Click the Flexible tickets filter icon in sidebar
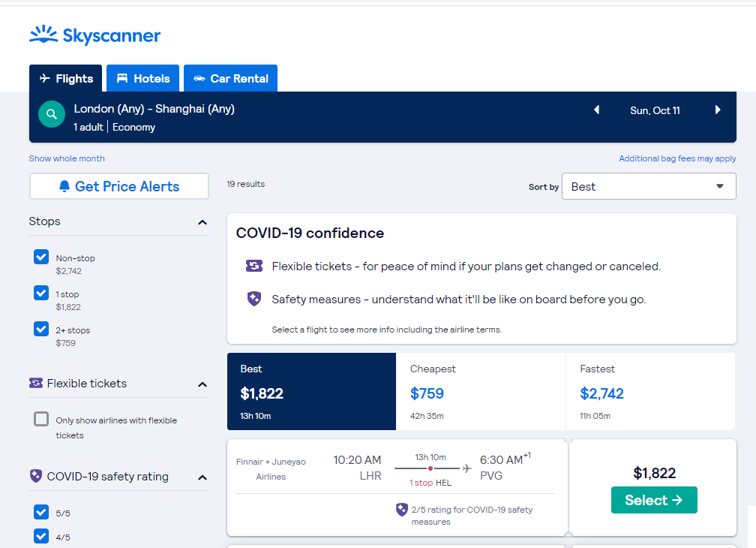The width and height of the screenshot is (756, 548). click(x=36, y=383)
